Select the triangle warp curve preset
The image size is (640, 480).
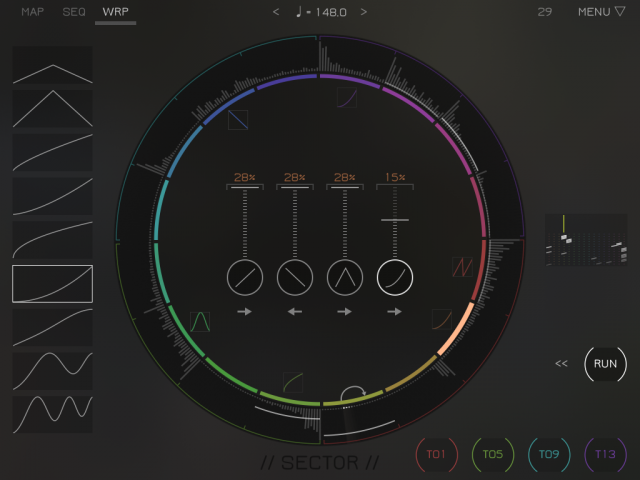click(x=52, y=108)
